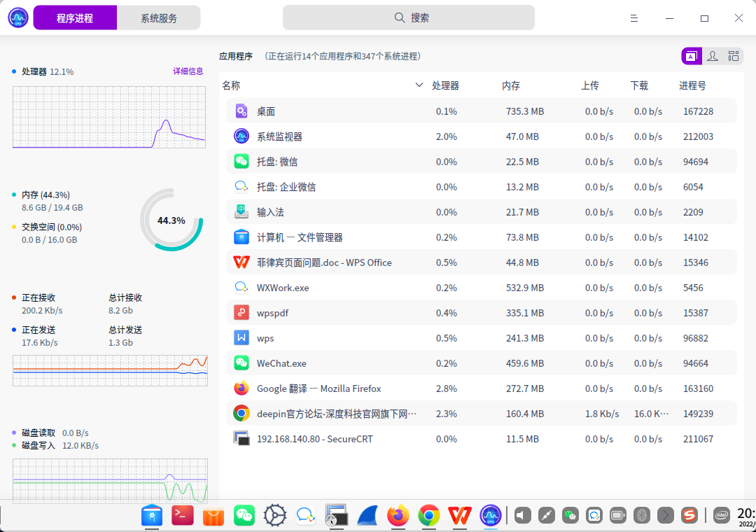Select the 系统监视器 process icon

(241, 136)
